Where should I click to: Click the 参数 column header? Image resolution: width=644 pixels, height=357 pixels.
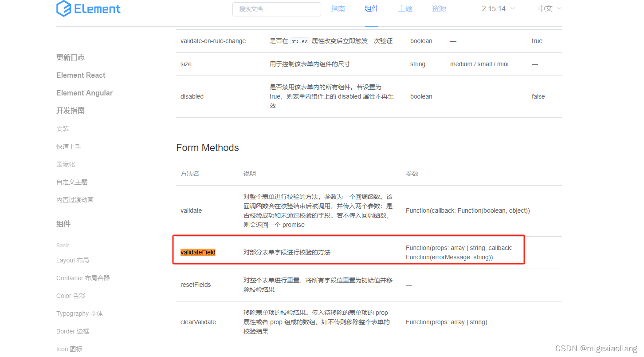412,174
